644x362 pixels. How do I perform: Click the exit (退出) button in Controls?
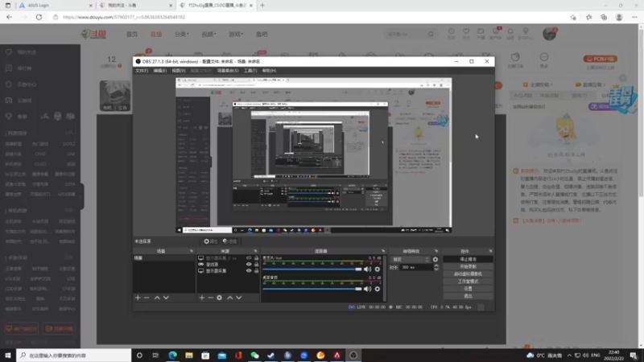[x=468, y=296]
